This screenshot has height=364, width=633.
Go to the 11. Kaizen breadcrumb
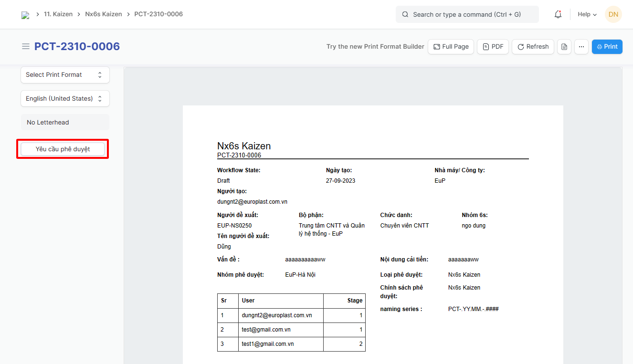[x=58, y=14]
